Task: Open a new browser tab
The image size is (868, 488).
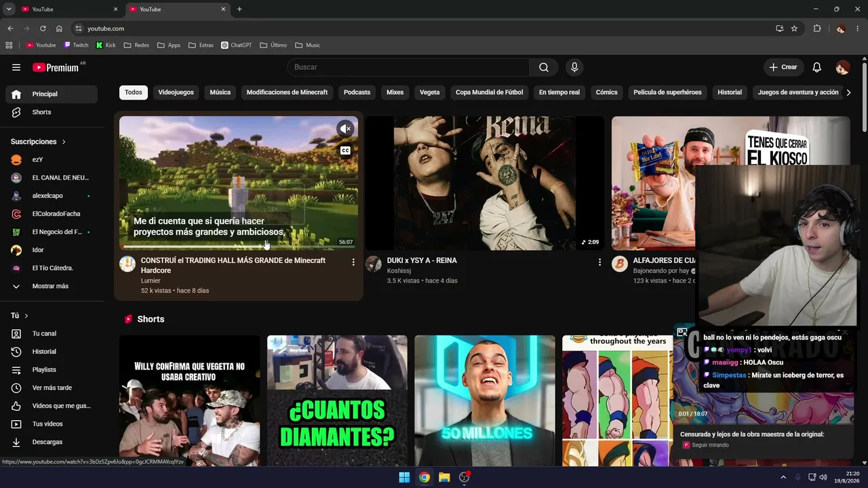Action: (239, 9)
